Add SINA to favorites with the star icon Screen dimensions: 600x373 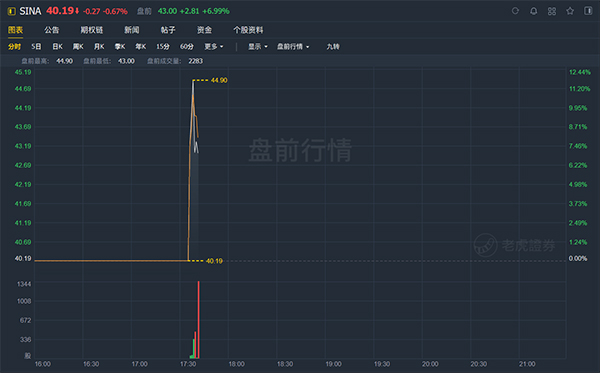click(570, 11)
